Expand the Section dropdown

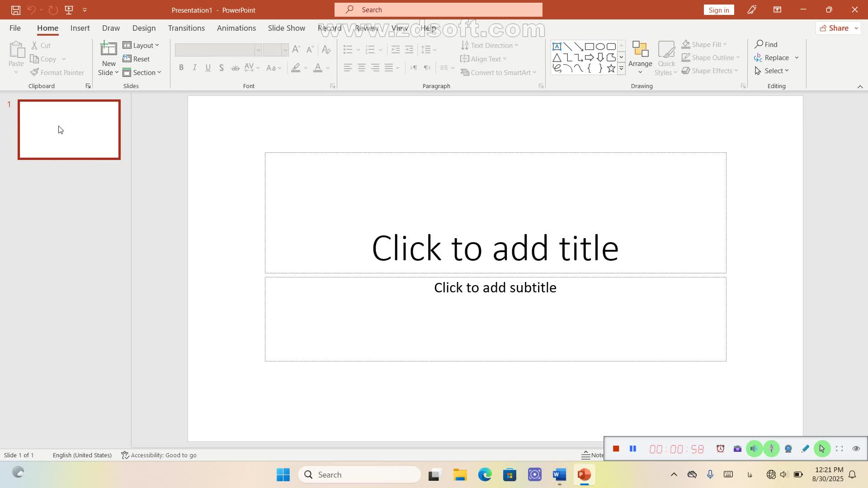tap(142, 72)
